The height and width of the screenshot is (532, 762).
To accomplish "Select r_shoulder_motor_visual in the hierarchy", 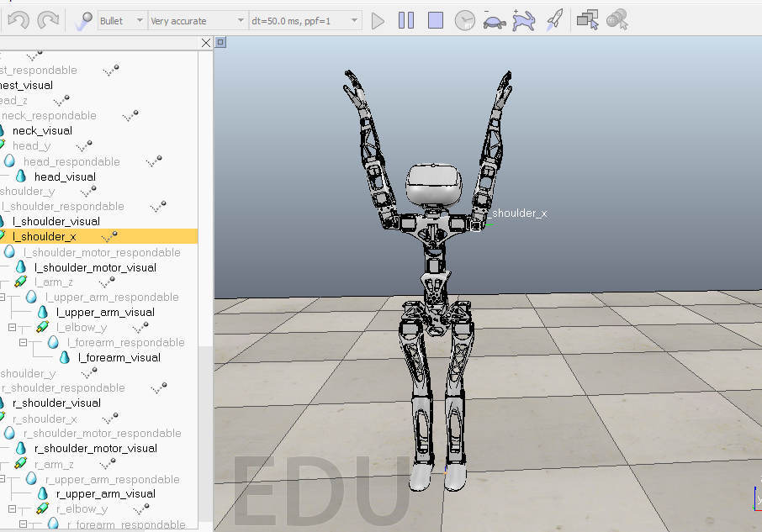I will click(x=95, y=448).
